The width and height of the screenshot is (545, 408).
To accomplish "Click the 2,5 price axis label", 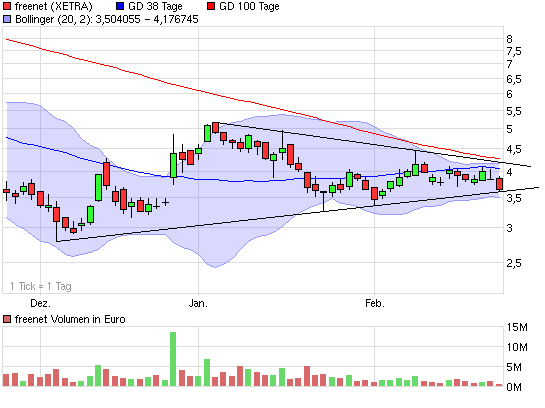I will [x=514, y=263].
